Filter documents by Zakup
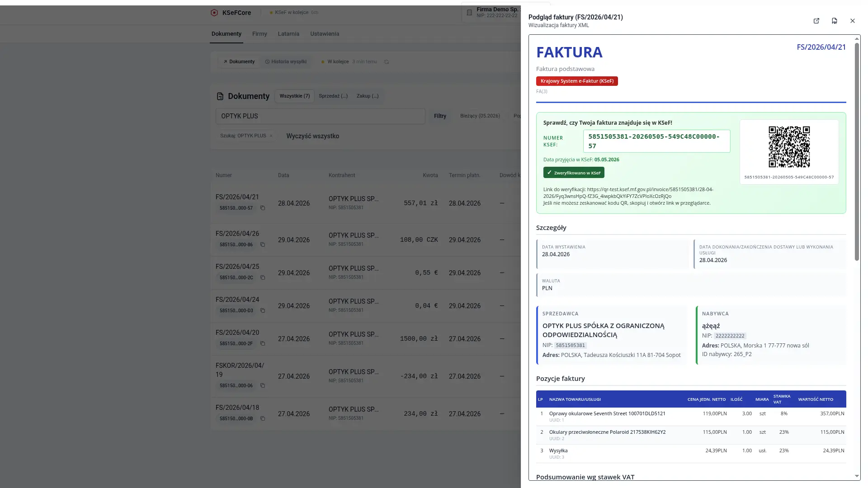The image size is (868, 488). (368, 96)
